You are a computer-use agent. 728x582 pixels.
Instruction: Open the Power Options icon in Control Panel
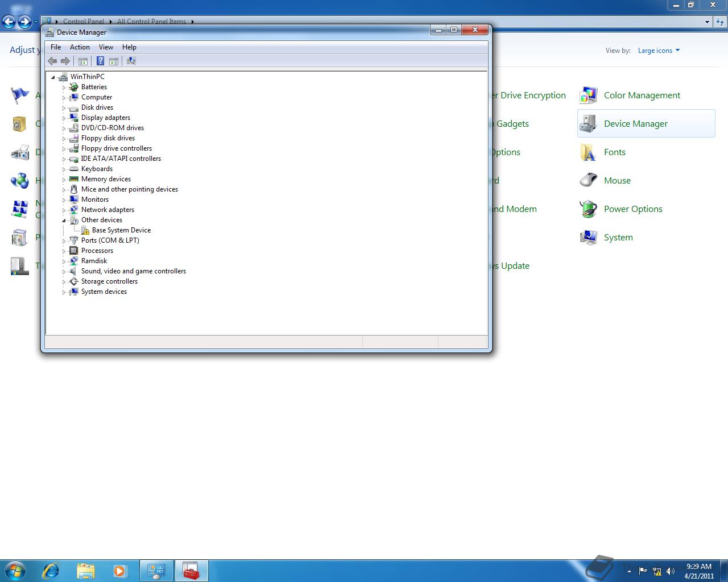coord(589,209)
